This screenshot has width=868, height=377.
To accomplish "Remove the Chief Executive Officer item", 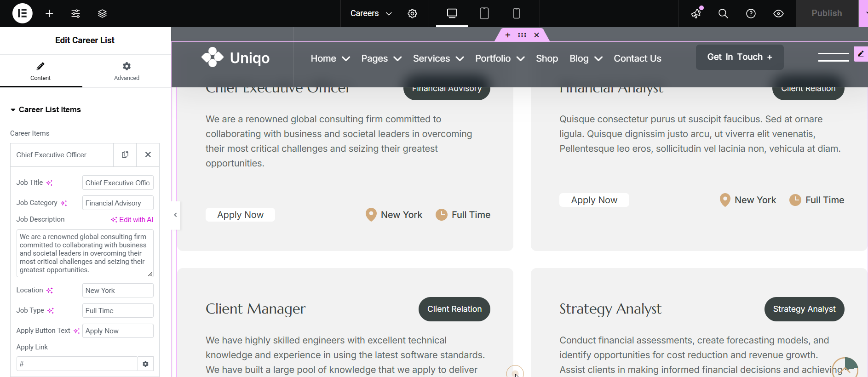I will [148, 154].
